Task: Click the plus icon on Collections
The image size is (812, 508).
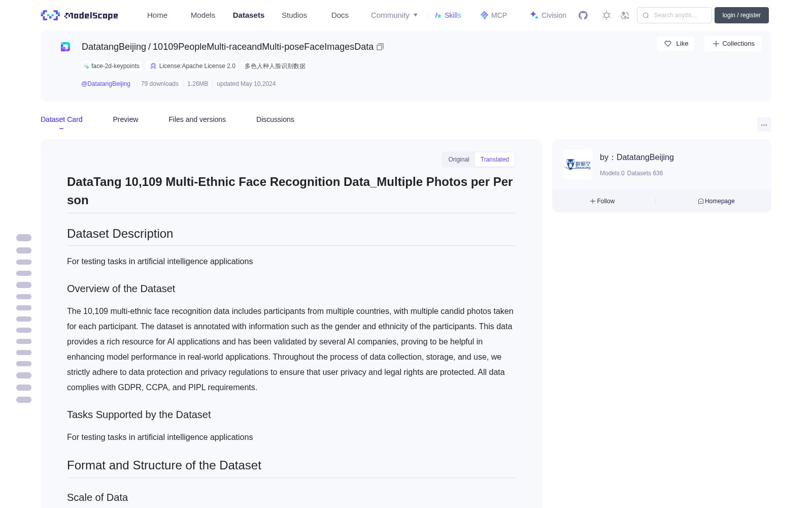Action: pos(716,44)
